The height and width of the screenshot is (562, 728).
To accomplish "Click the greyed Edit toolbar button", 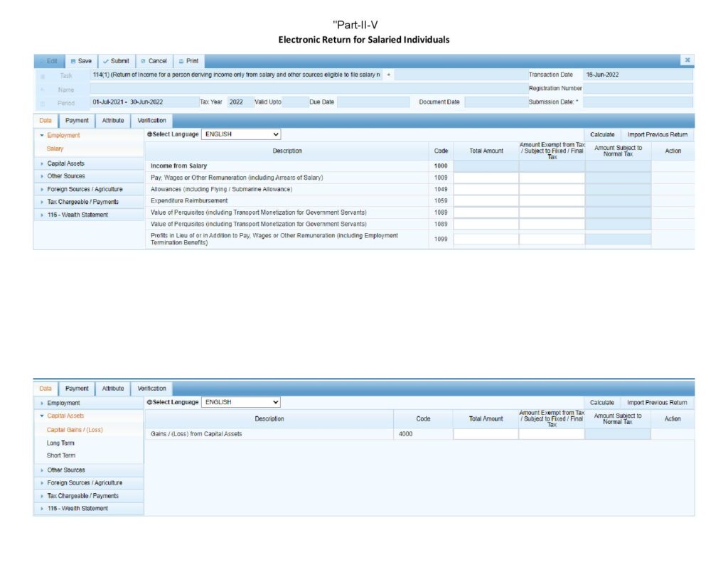I will tap(48, 61).
